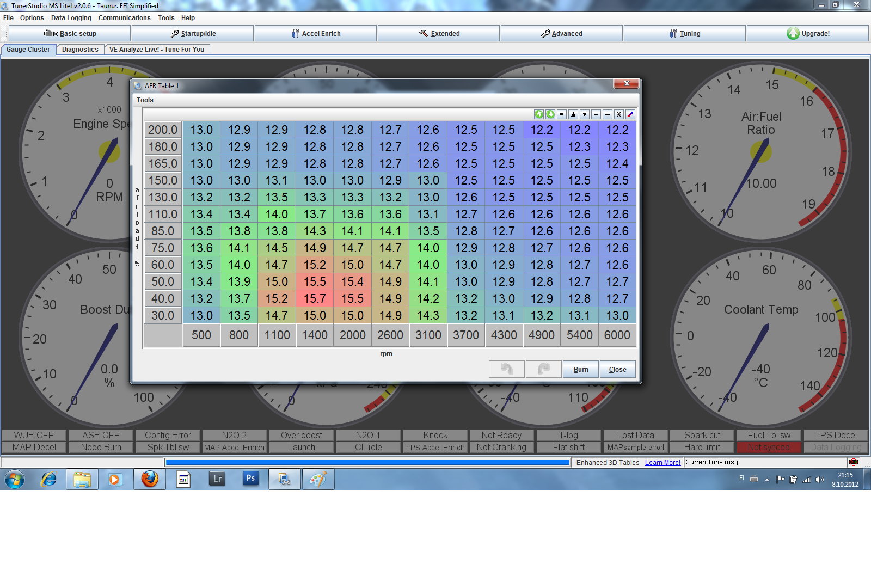
Task: Click the Burn button
Action: (x=580, y=369)
